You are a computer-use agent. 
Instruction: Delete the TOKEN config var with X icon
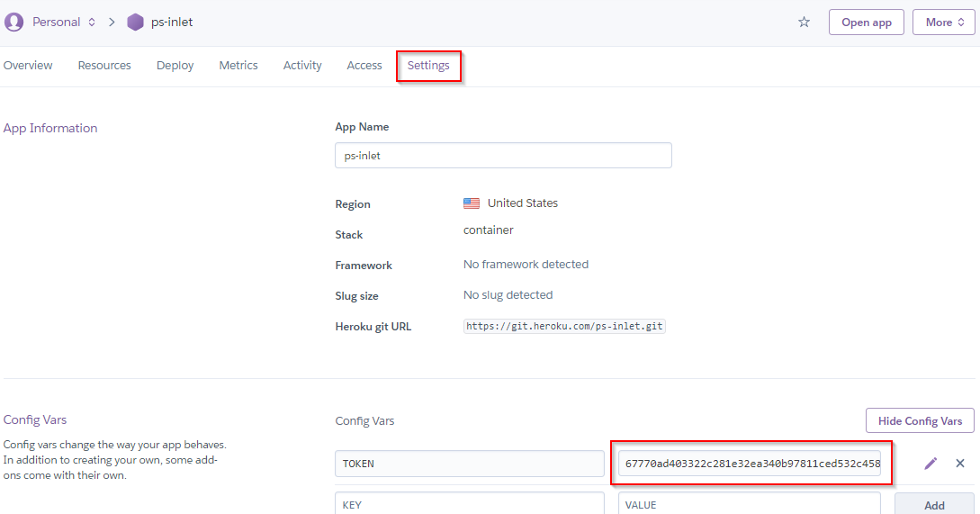[960, 464]
